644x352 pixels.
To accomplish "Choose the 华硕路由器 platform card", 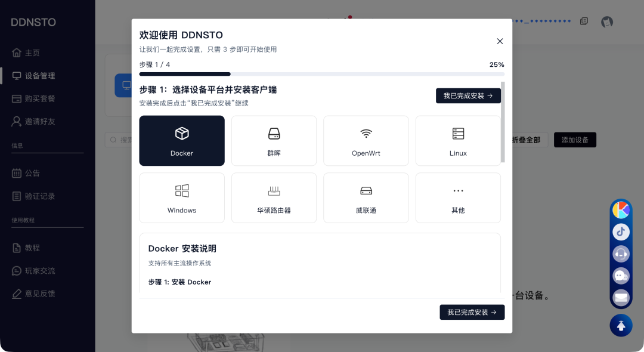I will [274, 197].
